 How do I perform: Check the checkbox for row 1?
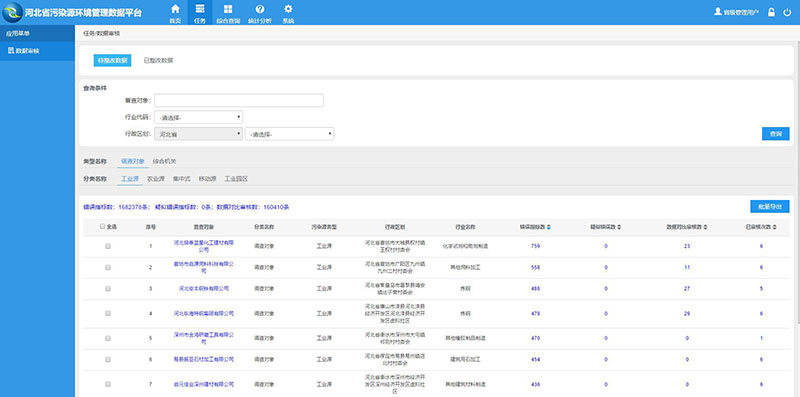click(108, 246)
